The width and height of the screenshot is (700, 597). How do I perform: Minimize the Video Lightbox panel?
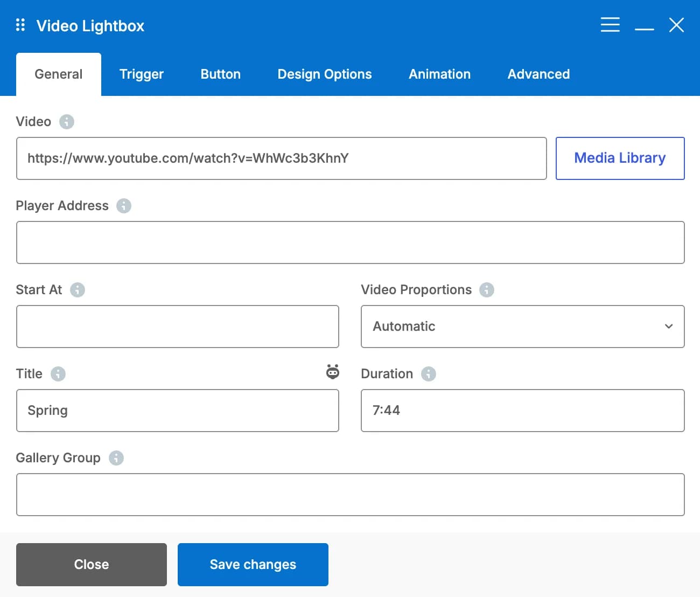point(645,29)
